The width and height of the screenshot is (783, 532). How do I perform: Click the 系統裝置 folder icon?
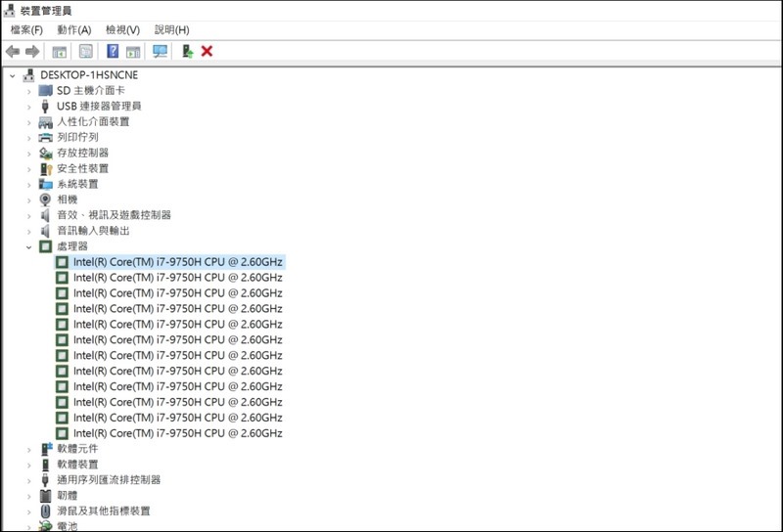click(45, 184)
